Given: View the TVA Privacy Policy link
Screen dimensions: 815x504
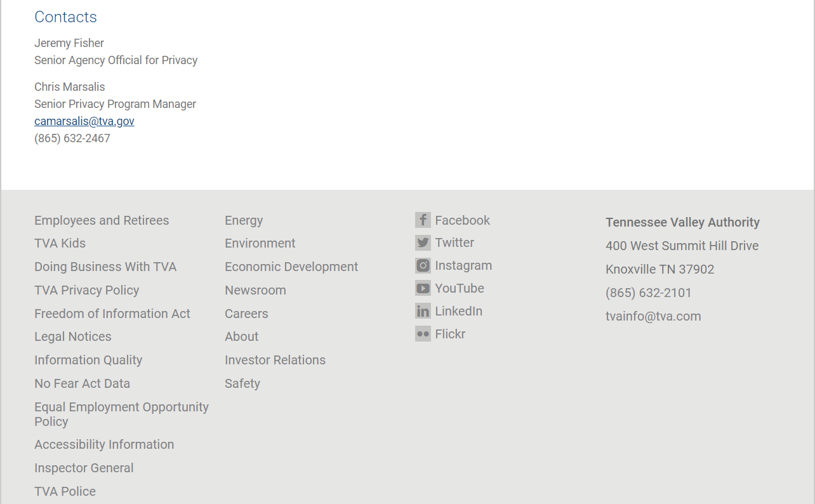Looking at the screenshot, I should pyautogui.click(x=86, y=290).
